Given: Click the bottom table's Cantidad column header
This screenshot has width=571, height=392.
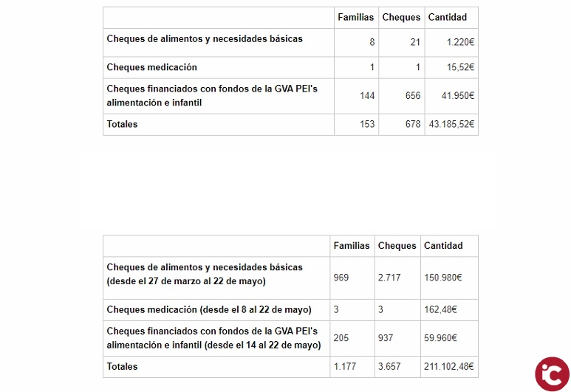Looking at the screenshot, I should (x=443, y=246).
